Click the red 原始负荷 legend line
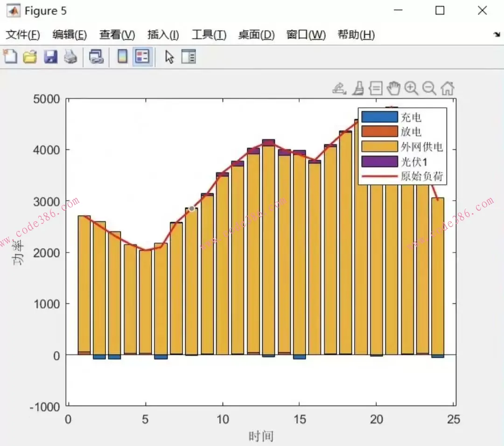Viewport: 504px width, 446px height. point(379,176)
